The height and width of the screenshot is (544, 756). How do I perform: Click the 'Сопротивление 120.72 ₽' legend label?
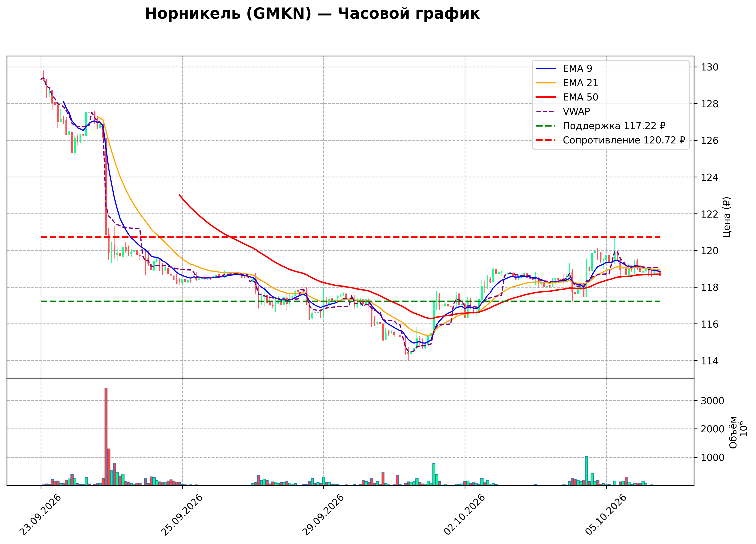click(624, 140)
